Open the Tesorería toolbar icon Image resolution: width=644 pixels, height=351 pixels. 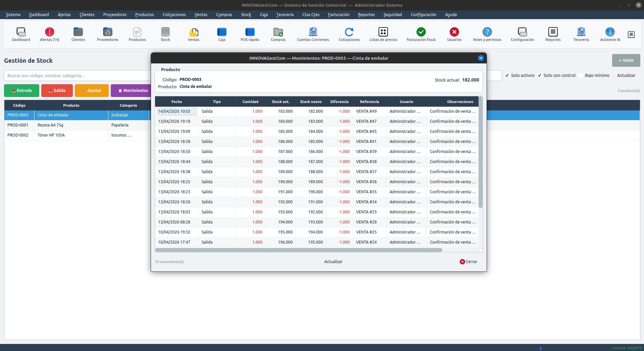pyautogui.click(x=581, y=34)
